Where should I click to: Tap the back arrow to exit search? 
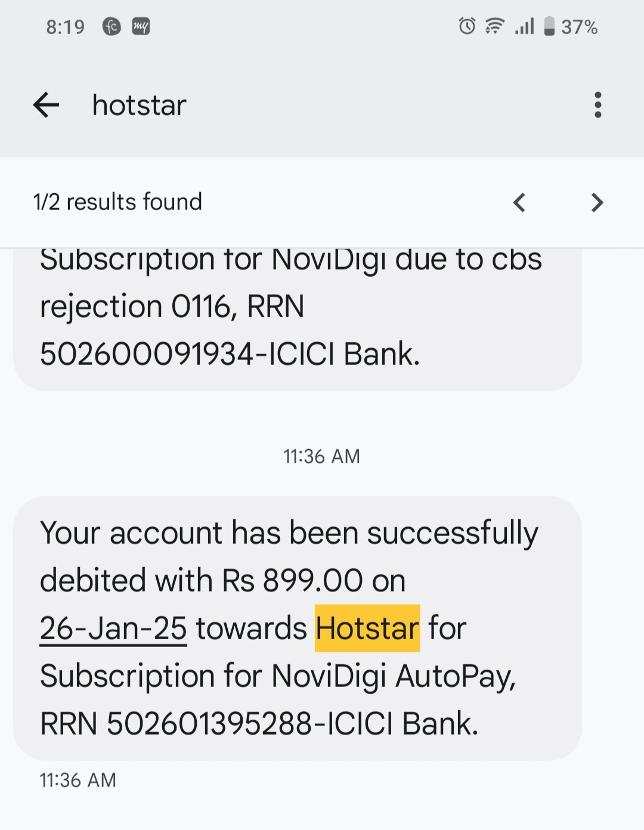(x=46, y=105)
